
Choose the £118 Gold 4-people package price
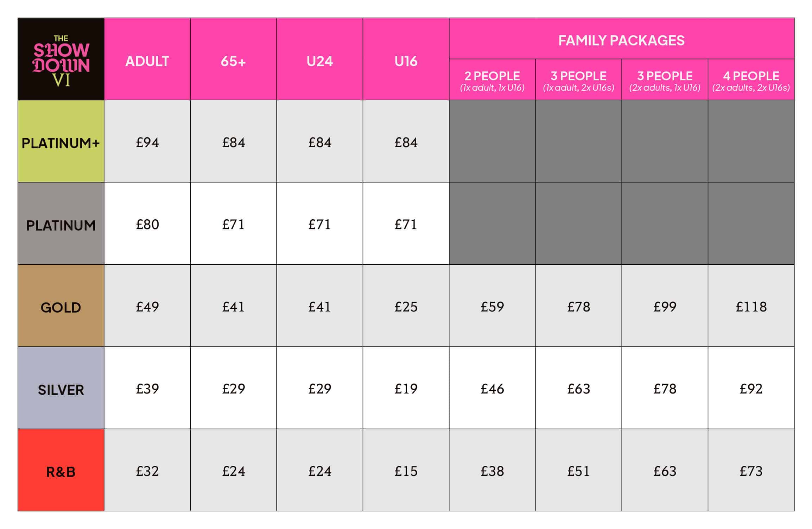tap(751, 307)
